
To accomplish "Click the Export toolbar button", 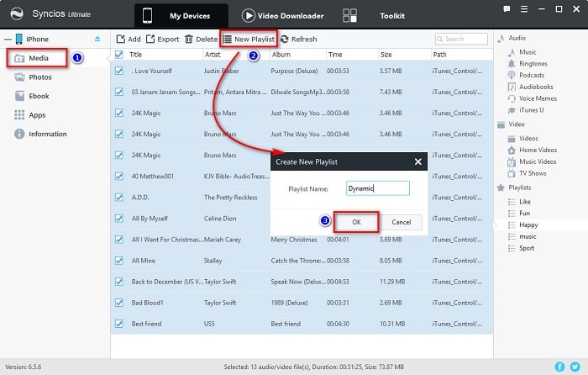I will [162, 39].
